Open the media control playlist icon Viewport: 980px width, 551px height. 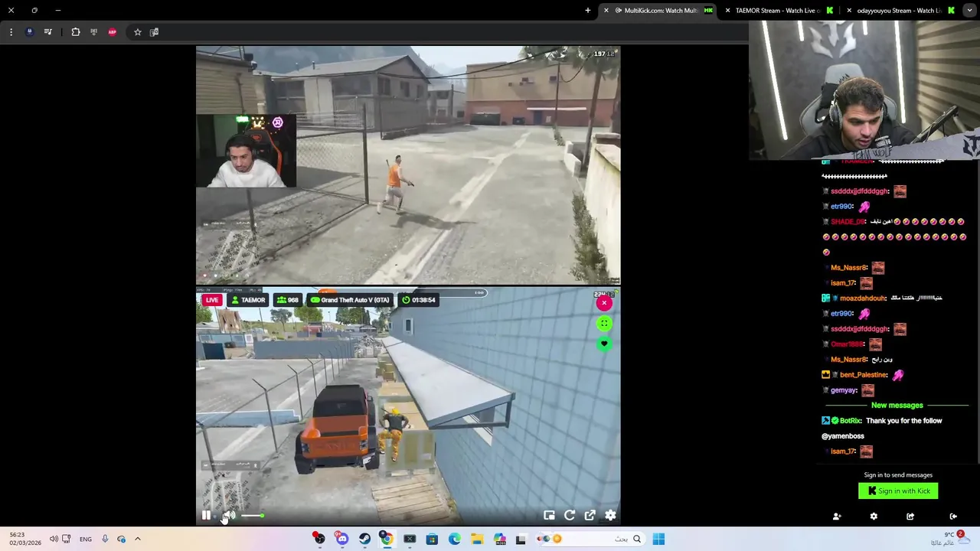click(48, 32)
